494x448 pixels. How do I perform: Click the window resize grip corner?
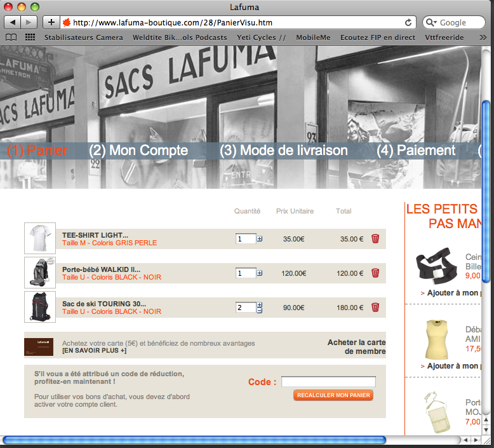pyautogui.click(x=486, y=440)
